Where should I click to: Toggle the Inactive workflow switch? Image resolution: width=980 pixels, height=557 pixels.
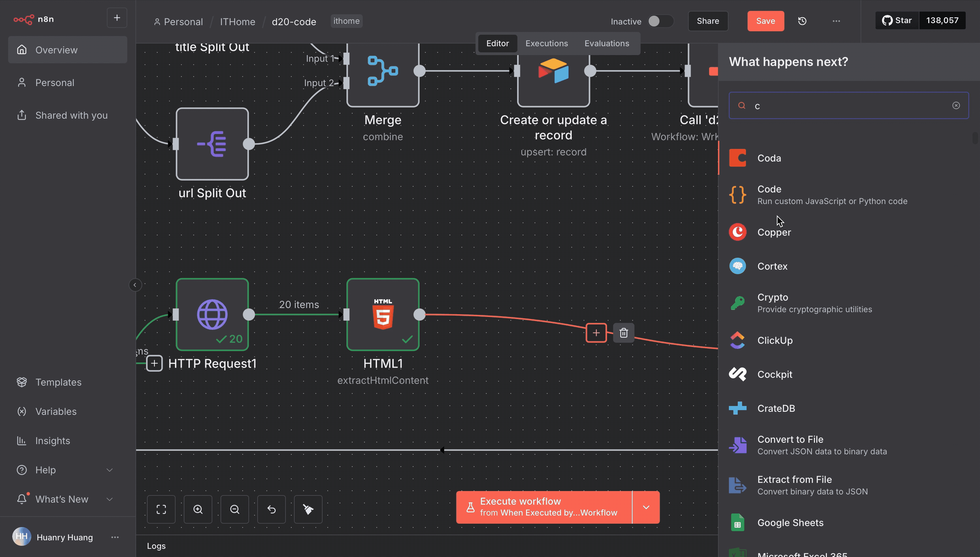pyautogui.click(x=660, y=21)
